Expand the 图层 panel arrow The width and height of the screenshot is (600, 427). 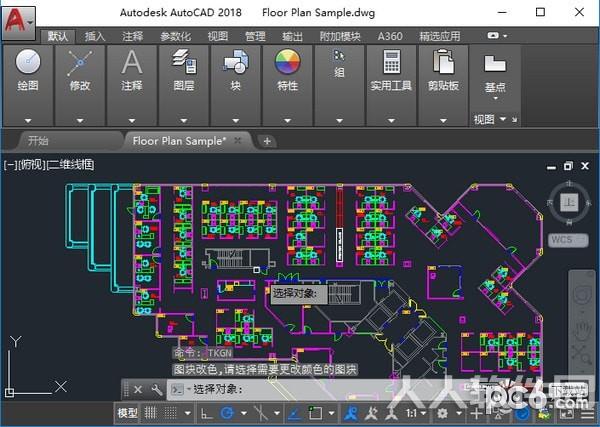tap(184, 121)
